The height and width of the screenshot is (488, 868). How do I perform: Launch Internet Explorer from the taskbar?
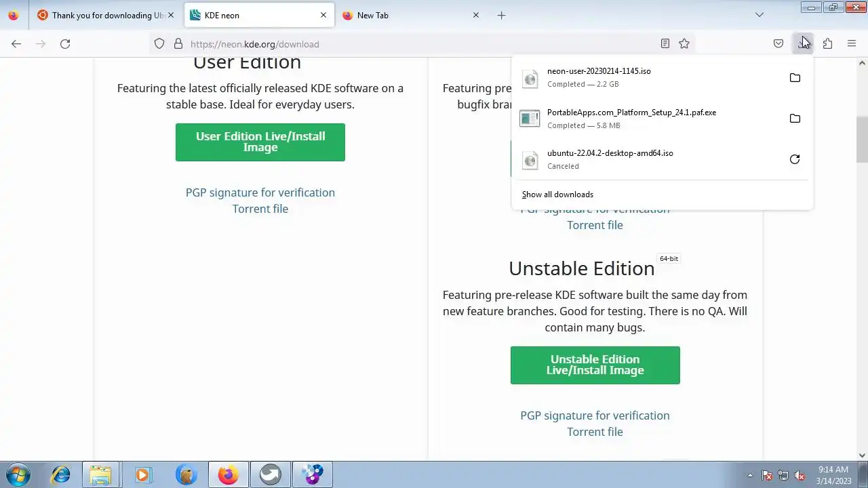[61, 474]
